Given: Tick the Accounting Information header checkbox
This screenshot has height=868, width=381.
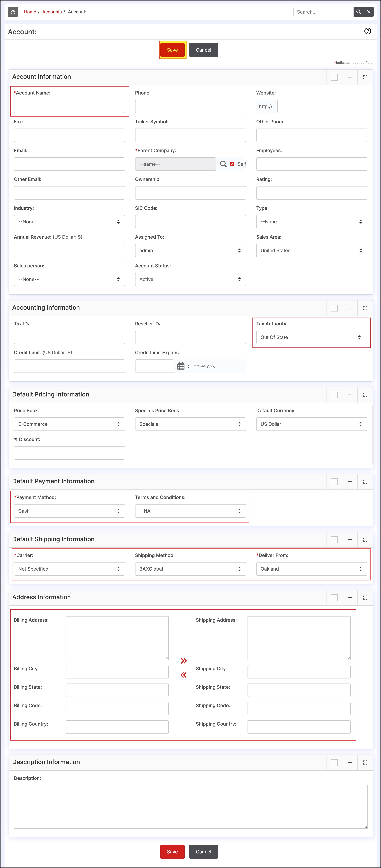Looking at the screenshot, I should 334,308.
